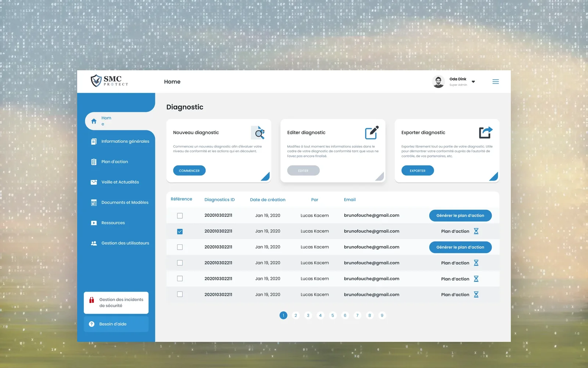
Task: Click the Gestion des utilisateurs people icon
Action: tap(94, 243)
